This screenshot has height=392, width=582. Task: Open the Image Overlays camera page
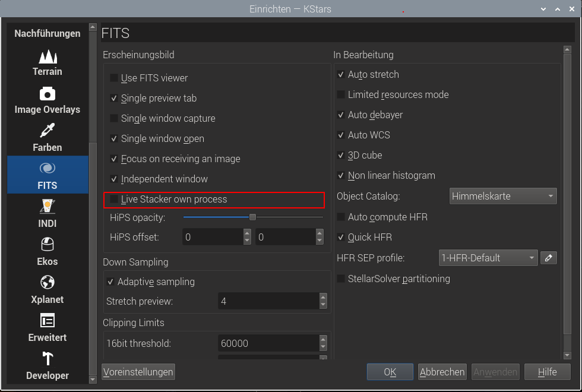pyautogui.click(x=48, y=100)
